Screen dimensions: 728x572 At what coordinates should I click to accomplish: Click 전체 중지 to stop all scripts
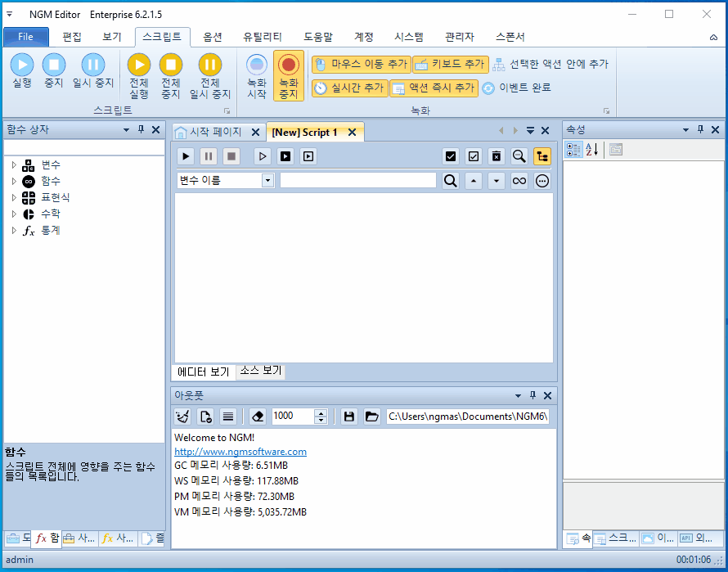click(170, 76)
